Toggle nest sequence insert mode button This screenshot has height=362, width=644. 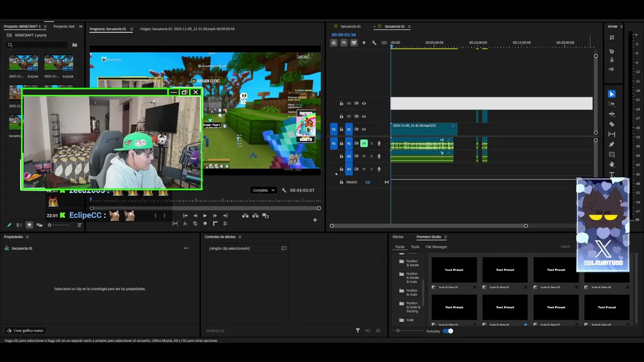pyautogui.click(x=334, y=43)
